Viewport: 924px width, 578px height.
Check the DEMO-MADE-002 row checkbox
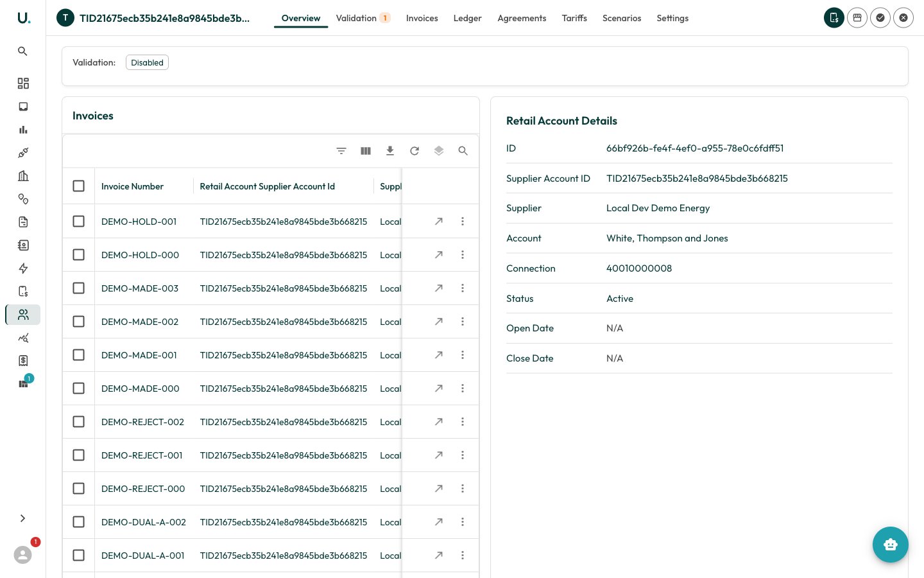click(x=79, y=322)
